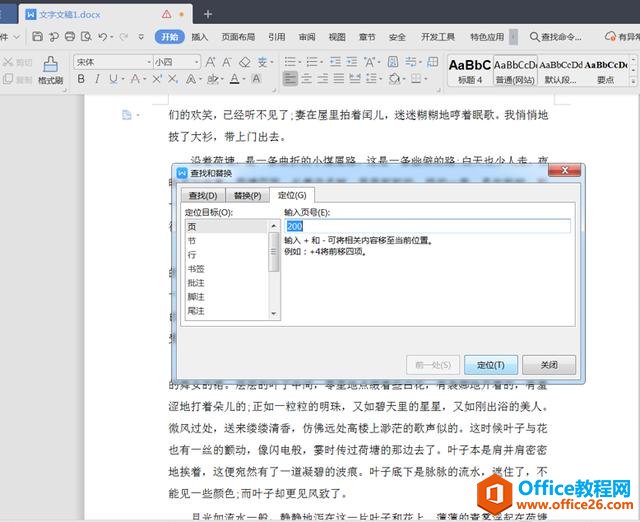The width and height of the screenshot is (640, 522).
Task: Select 脚注 in the target list
Action: click(227, 297)
